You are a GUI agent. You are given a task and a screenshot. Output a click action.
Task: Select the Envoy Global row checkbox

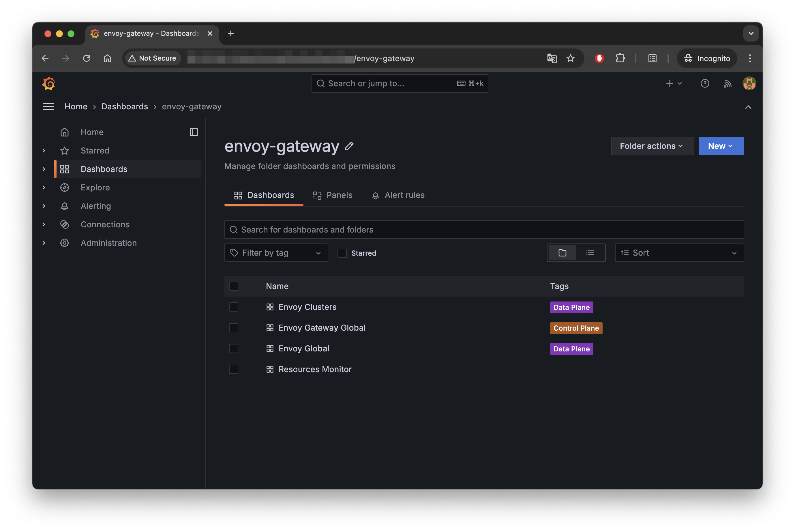(234, 349)
